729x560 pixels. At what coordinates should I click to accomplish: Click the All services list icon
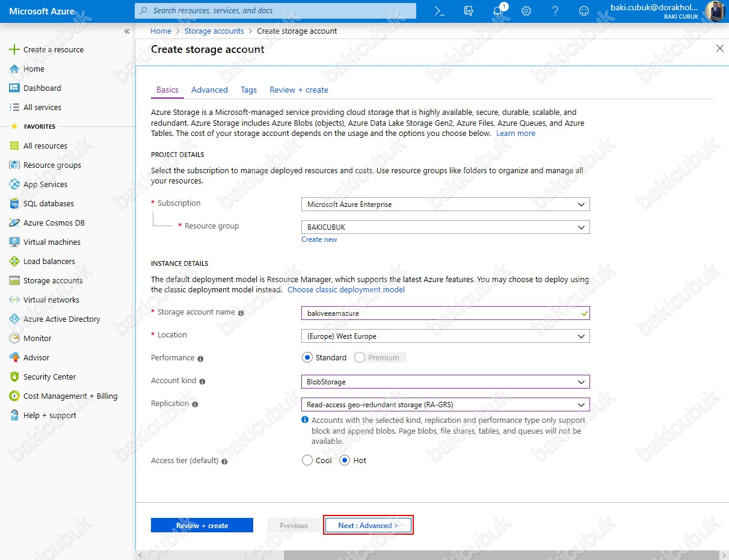coord(14,107)
